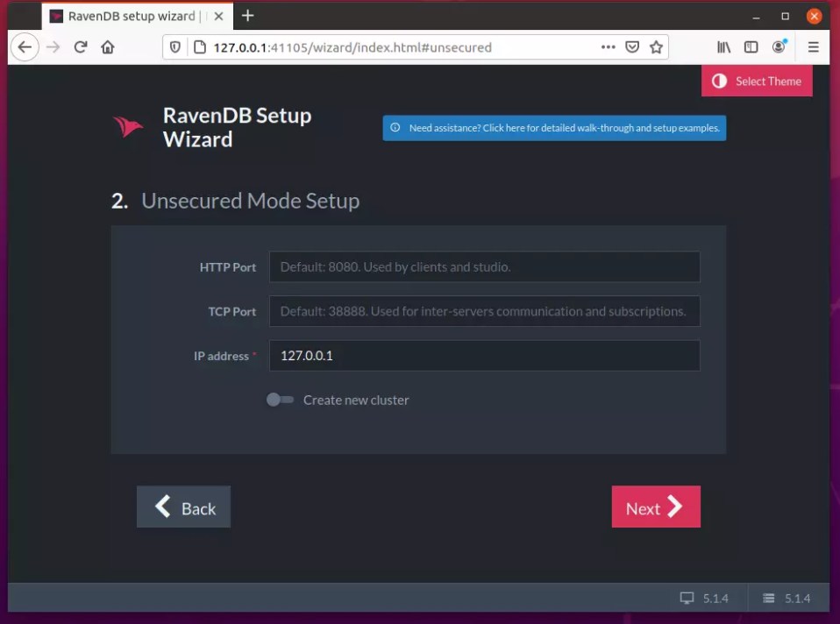Open the Select Theme picker
This screenshot has width=840, height=624.
point(756,81)
